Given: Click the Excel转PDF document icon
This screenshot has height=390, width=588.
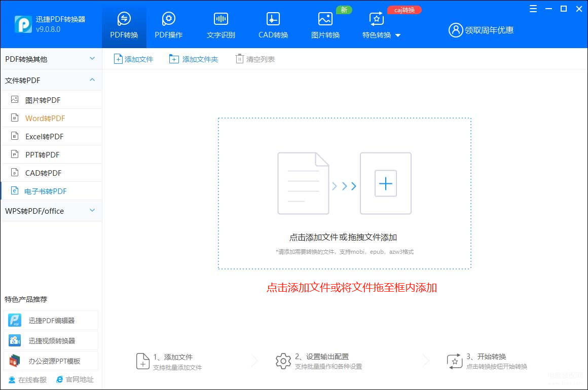Looking at the screenshot, I should tap(15, 136).
